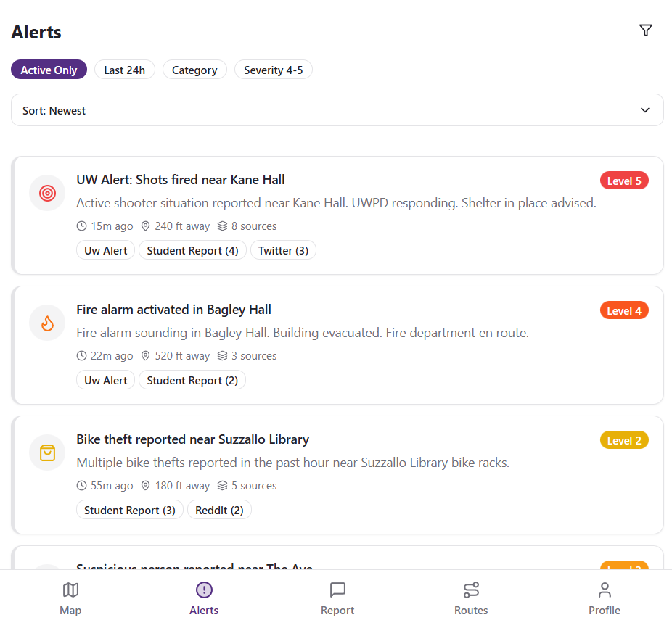Click the Twitter (3) source tag
The height and width of the screenshot is (620, 672).
click(283, 250)
